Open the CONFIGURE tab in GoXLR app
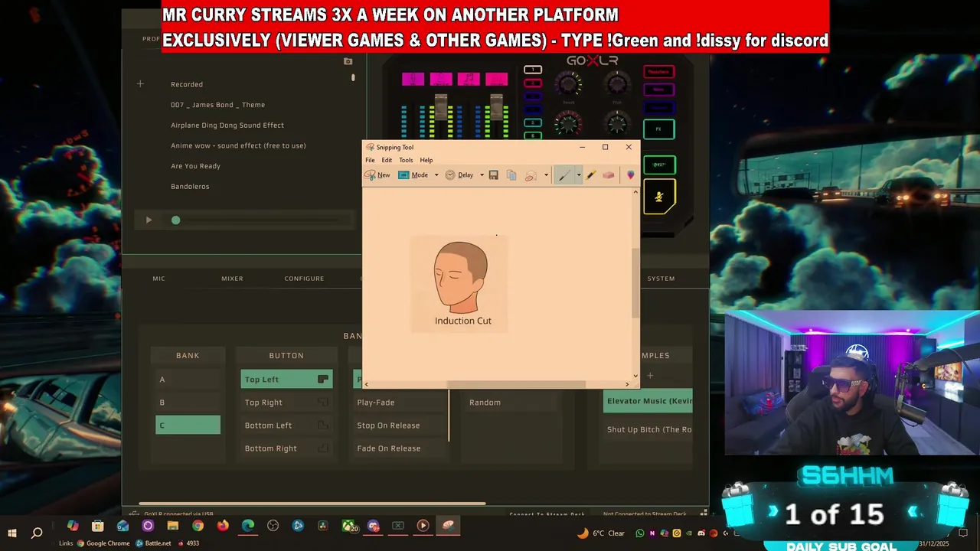Screen dimensions: 980x551 [x=304, y=279]
